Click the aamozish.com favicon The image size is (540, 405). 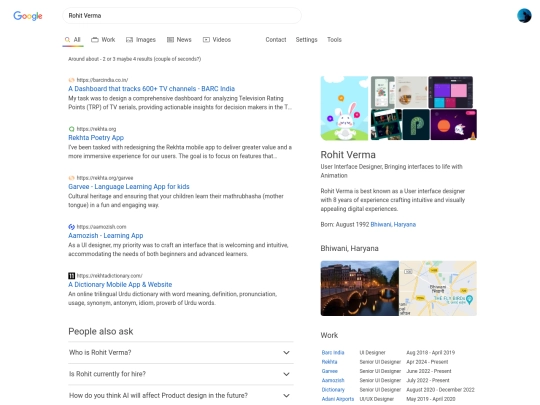tap(71, 227)
